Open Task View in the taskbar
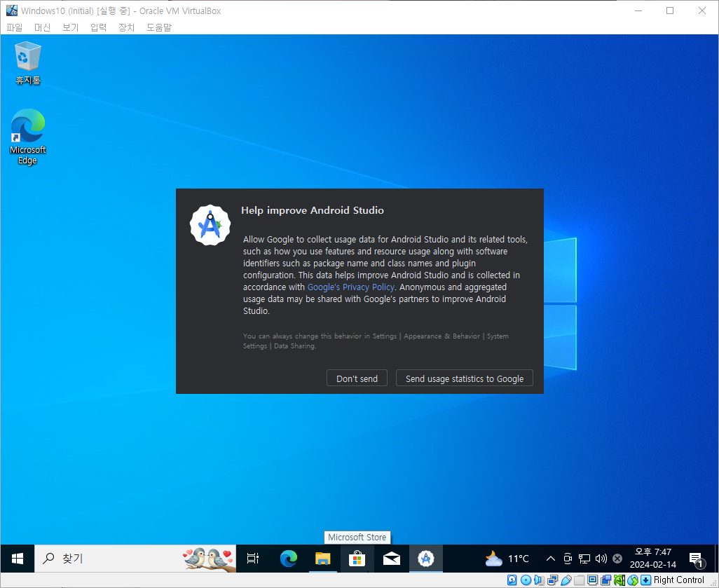 pos(253,558)
